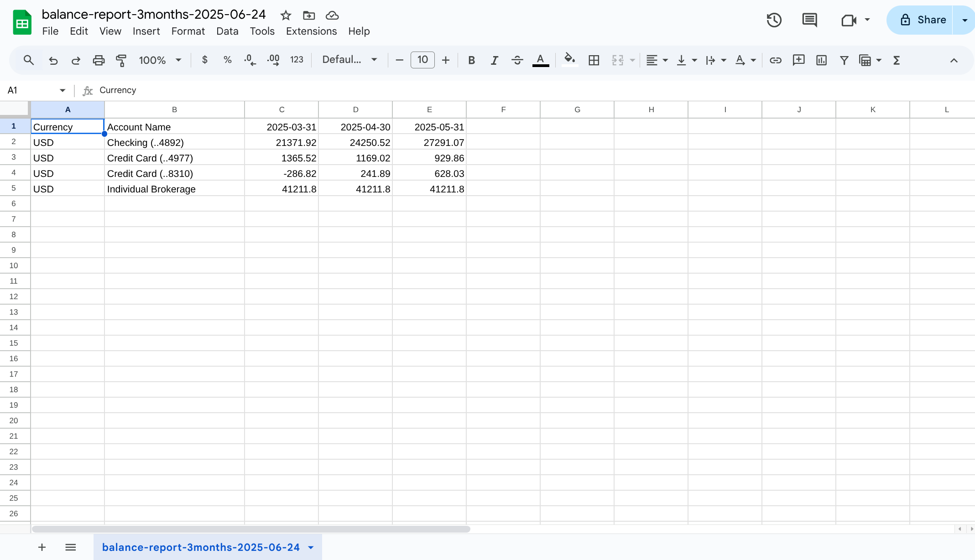Increase font size plus button
This screenshot has width=975, height=560.
pyautogui.click(x=446, y=60)
